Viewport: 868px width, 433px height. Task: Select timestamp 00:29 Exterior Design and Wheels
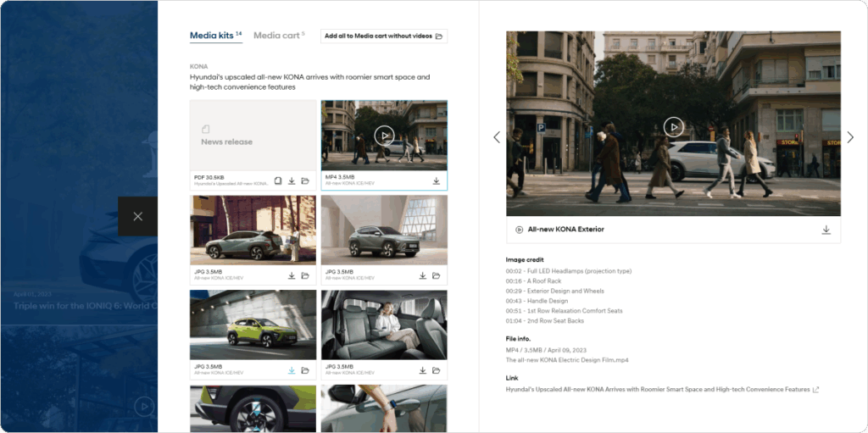click(554, 291)
